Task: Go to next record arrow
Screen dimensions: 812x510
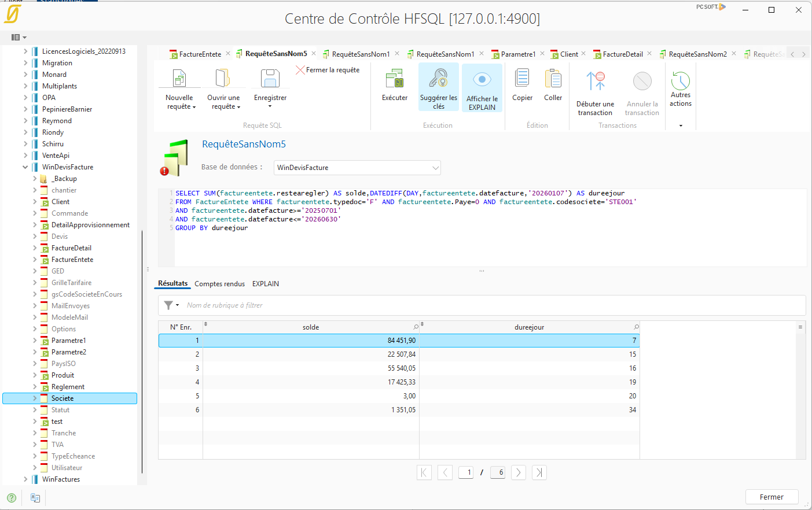Action: coord(519,472)
